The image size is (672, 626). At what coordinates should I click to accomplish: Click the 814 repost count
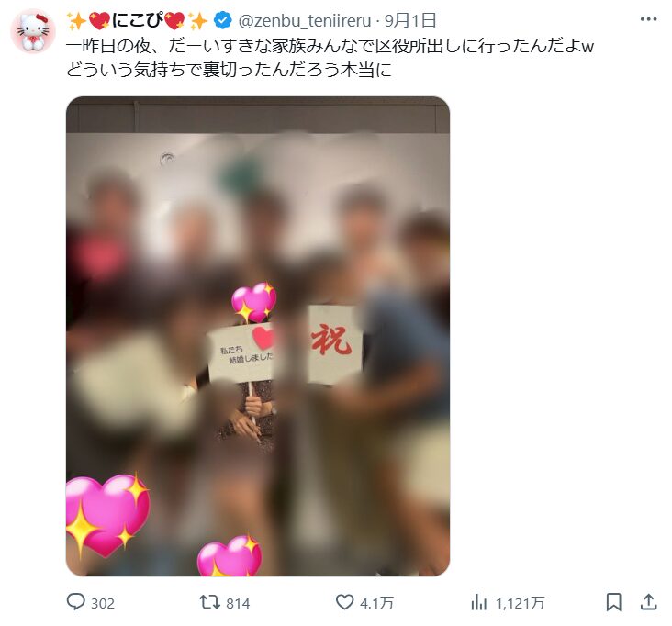click(x=238, y=603)
